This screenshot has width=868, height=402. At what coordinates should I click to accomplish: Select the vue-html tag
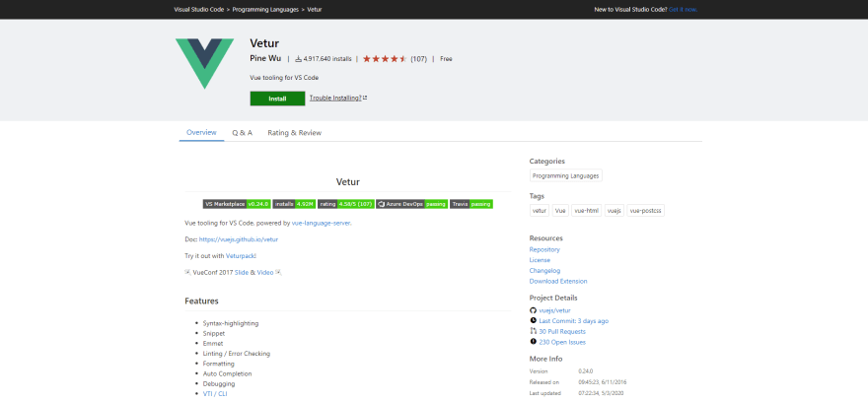[586, 211]
